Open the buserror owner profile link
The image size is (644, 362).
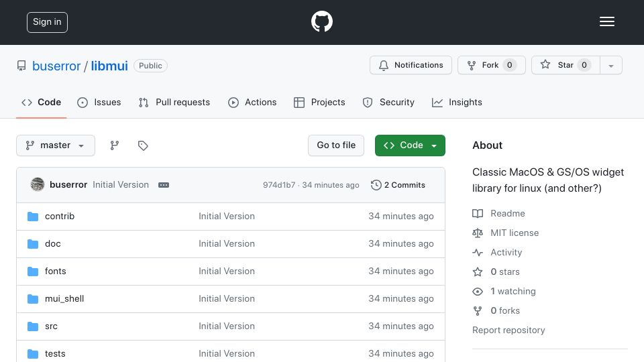[x=56, y=66]
